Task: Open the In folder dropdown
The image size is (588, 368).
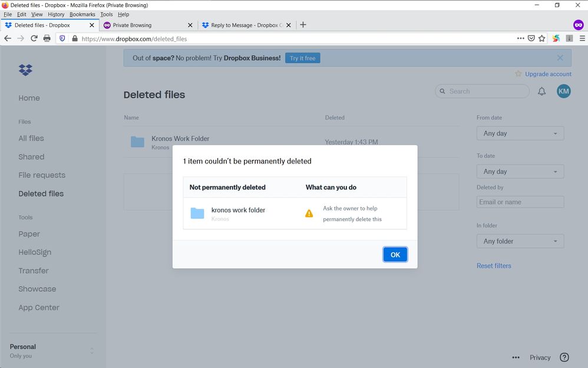Action: [520, 241]
